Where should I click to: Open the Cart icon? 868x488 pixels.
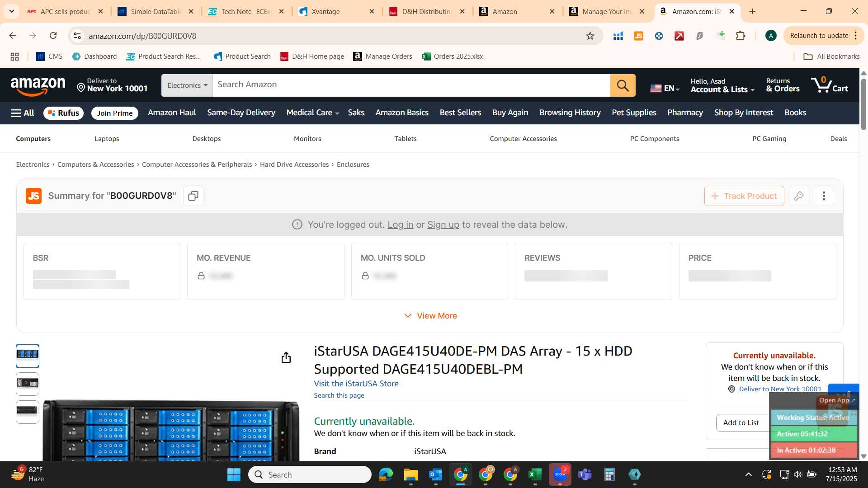pyautogui.click(x=830, y=85)
